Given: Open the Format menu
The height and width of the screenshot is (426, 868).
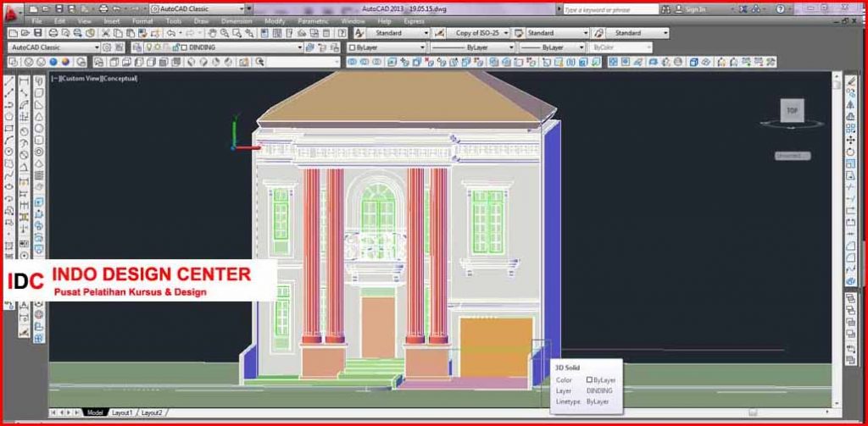Looking at the screenshot, I should [142, 21].
